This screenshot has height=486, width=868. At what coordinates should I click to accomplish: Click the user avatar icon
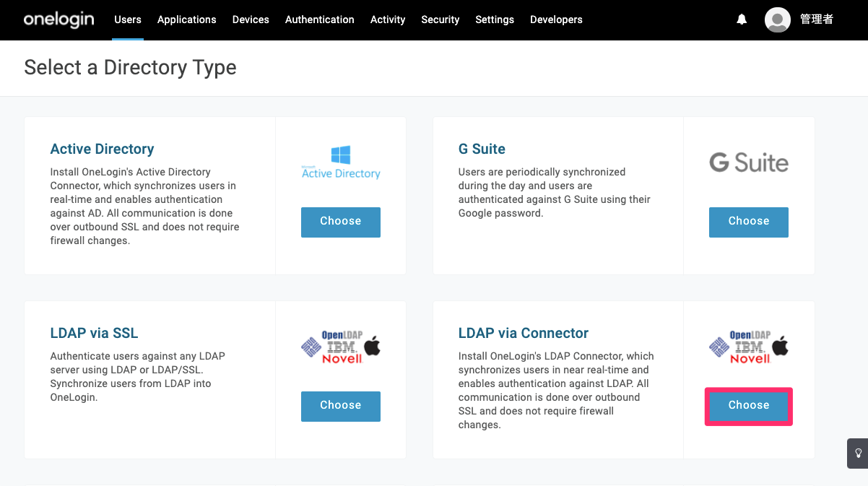pos(778,19)
